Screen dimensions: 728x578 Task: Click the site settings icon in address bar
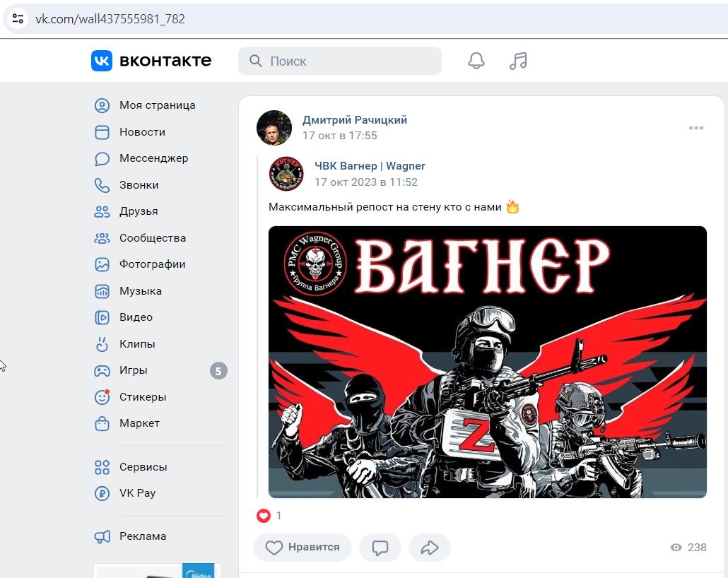18,18
